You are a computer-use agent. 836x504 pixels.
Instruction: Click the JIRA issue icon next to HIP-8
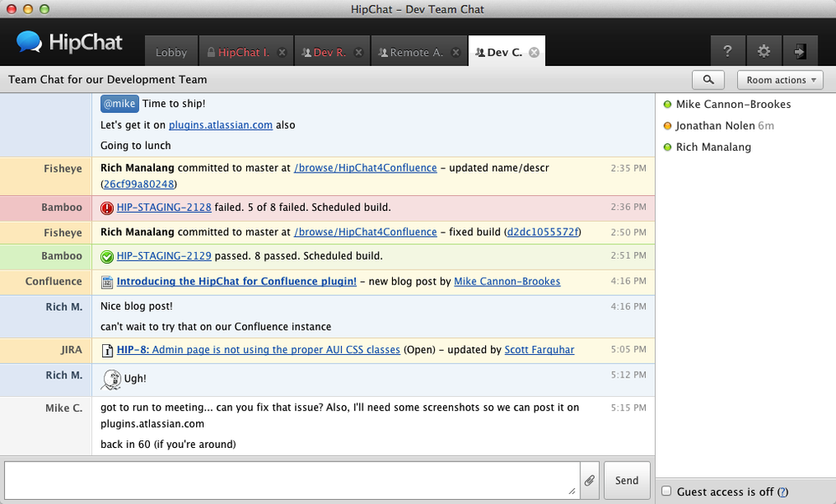pos(107,350)
